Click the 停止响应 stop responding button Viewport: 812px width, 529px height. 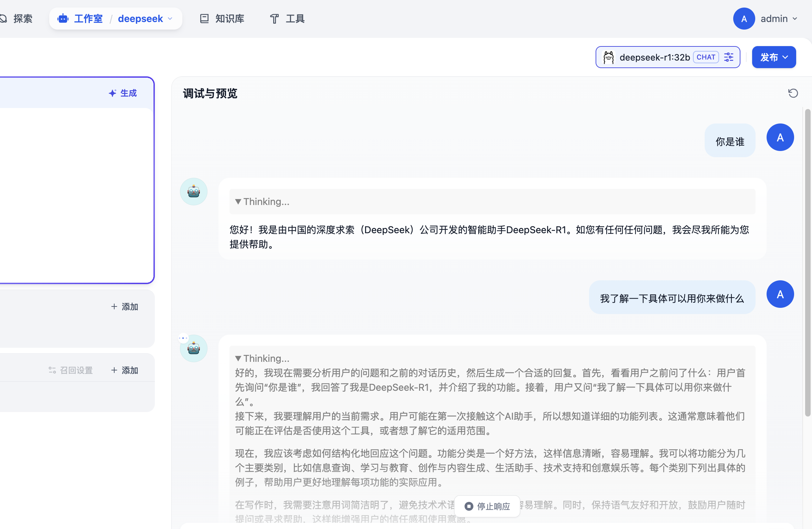[x=487, y=506]
